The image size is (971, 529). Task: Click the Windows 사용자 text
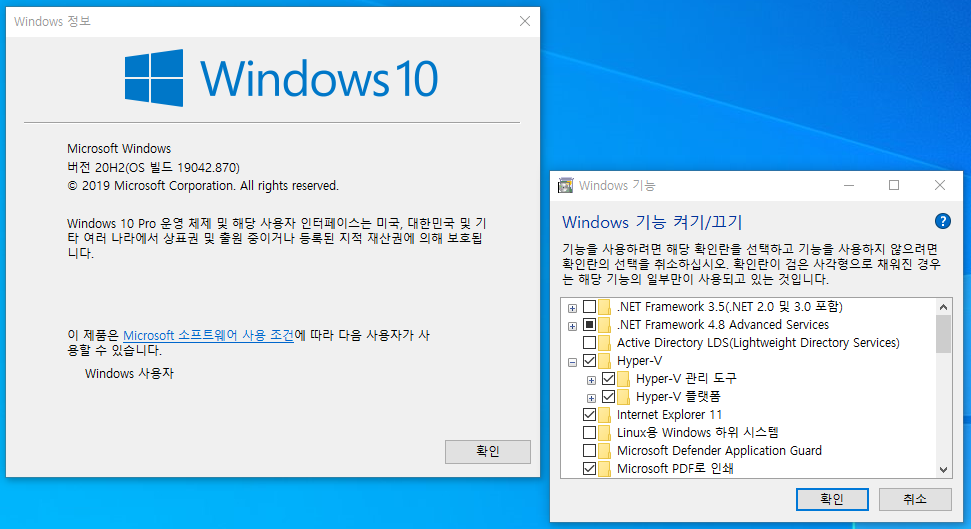[x=129, y=374]
